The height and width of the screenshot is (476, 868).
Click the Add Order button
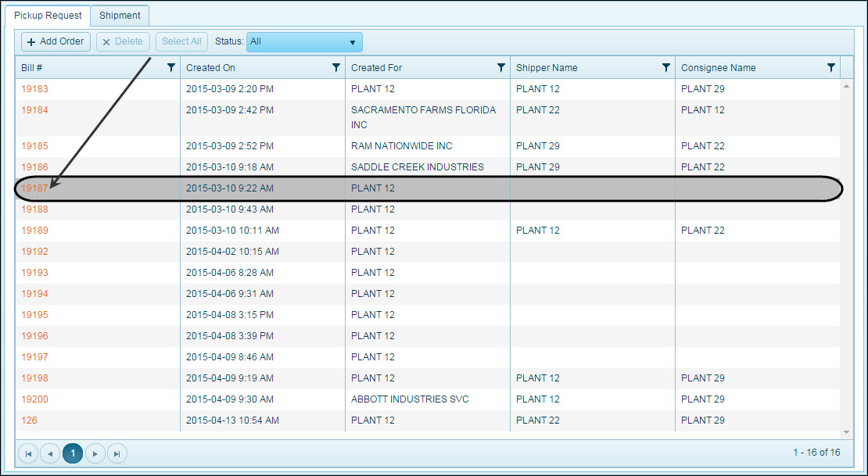coord(56,42)
